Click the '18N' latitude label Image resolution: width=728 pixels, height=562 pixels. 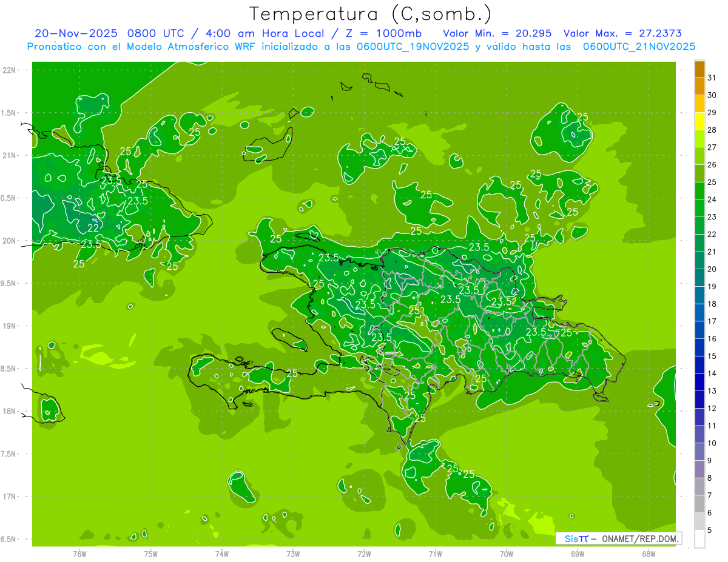(10, 412)
